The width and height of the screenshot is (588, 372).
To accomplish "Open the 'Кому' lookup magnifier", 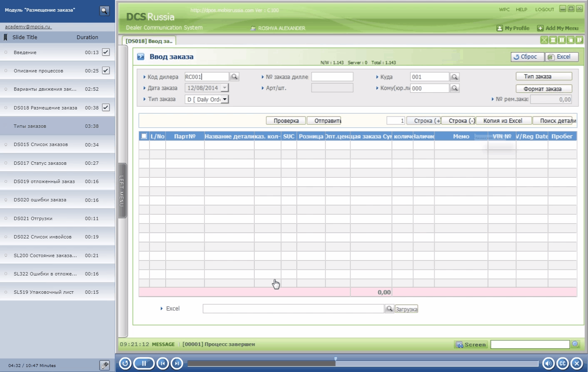I will [x=455, y=88].
